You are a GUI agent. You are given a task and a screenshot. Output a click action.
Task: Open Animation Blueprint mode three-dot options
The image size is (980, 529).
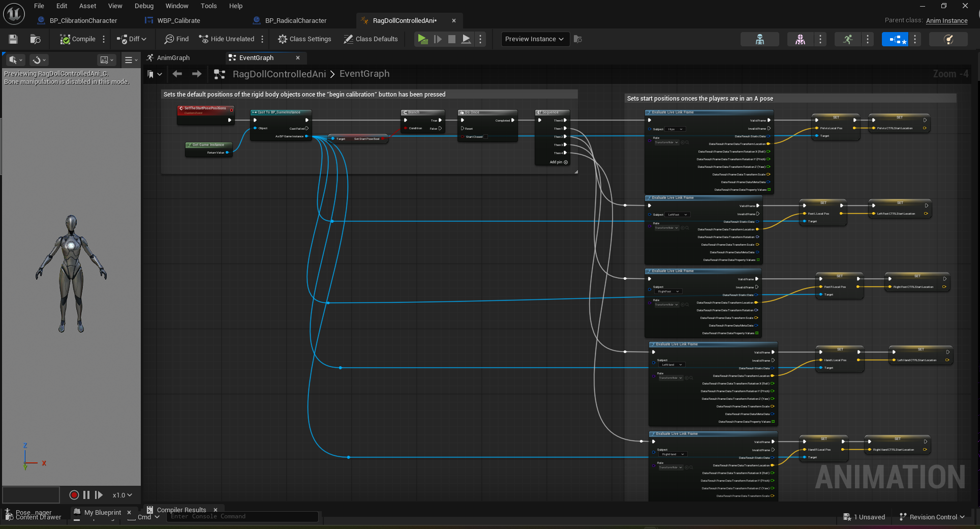(915, 39)
